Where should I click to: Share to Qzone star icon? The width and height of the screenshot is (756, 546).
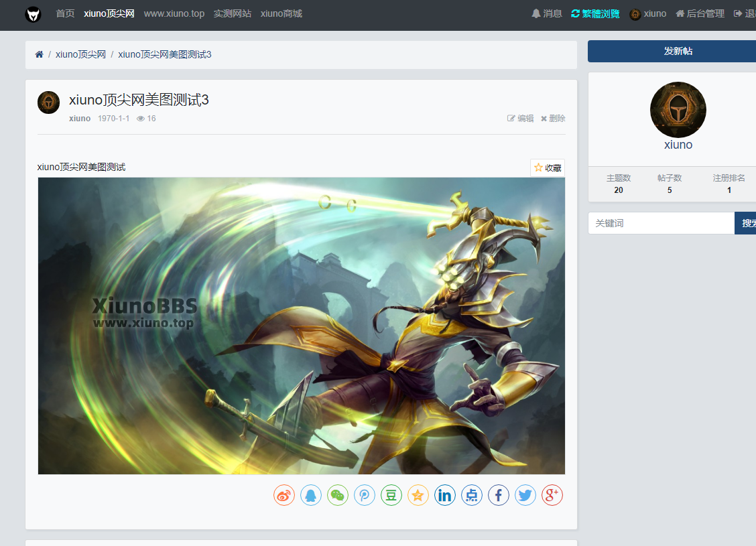pyautogui.click(x=418, y=495)
